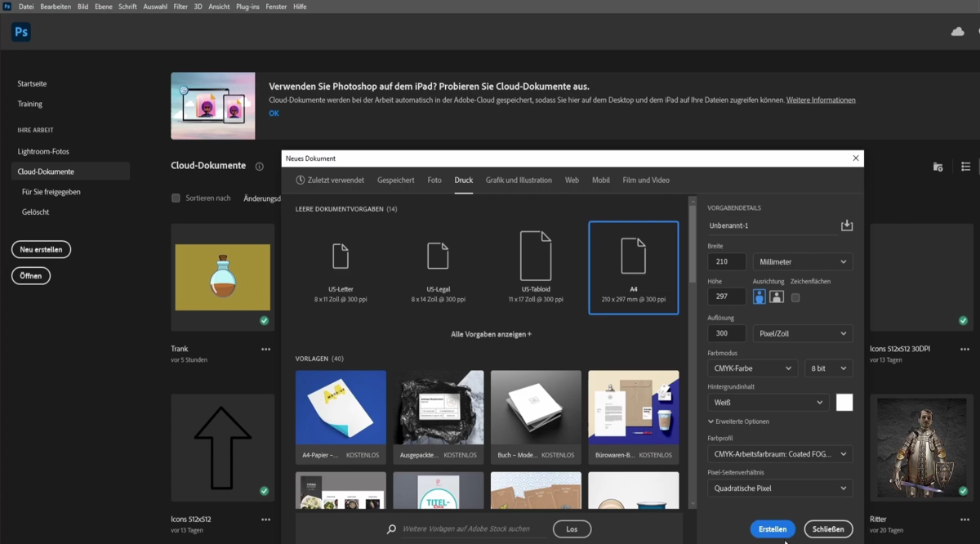Switch to the Foto tab

click(434, 180)
